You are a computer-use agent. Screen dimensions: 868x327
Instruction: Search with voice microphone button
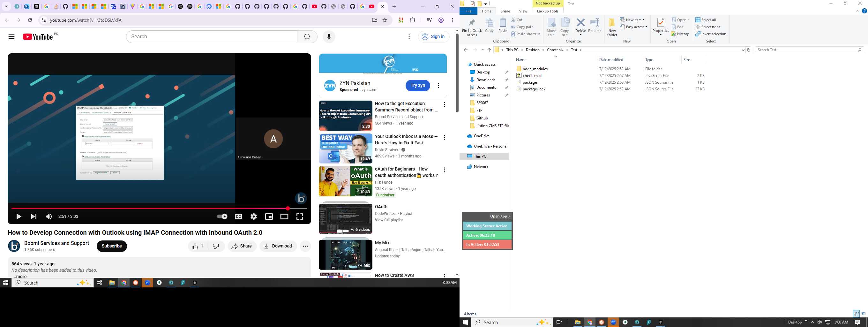pyautogui.click(x=329, y=36)
